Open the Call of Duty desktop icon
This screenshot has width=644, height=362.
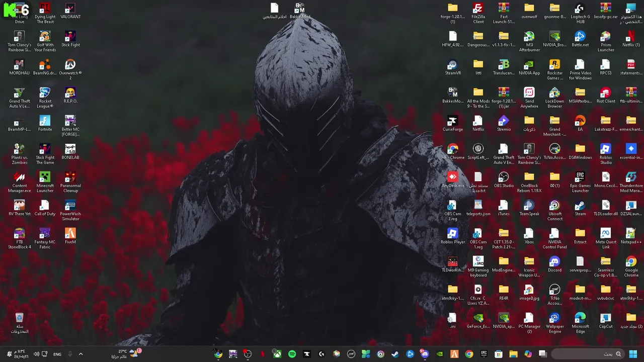click(45, 209)
